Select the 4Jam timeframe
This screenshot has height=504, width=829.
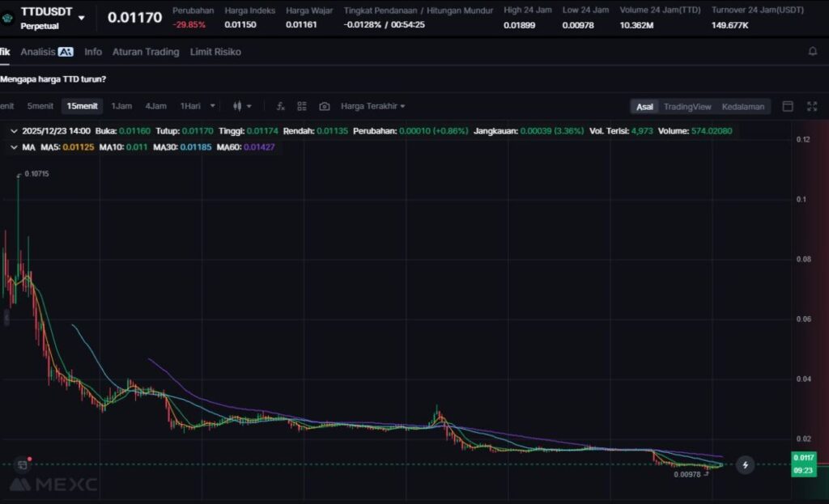coord(155,106)
